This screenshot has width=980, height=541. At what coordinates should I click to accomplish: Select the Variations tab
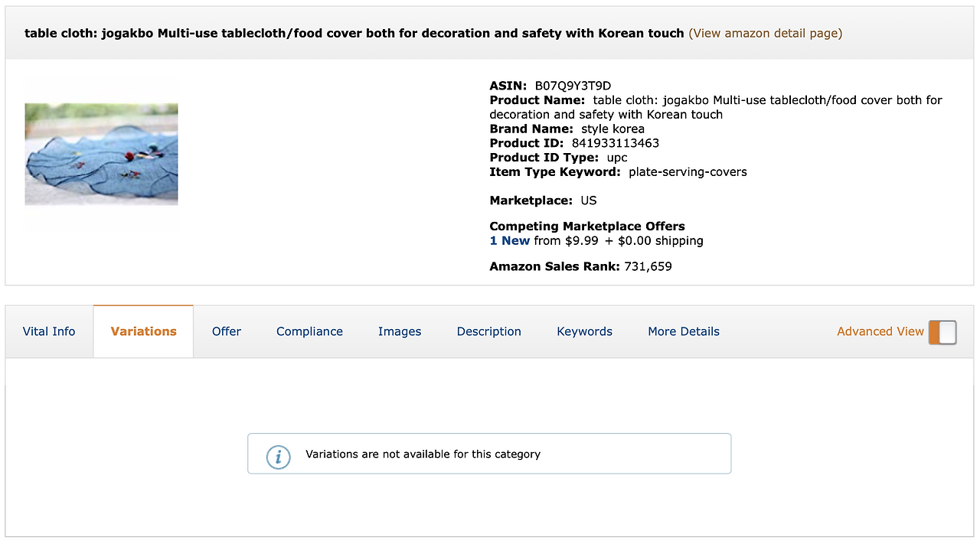pyautogui.click(x=143, y=331)
